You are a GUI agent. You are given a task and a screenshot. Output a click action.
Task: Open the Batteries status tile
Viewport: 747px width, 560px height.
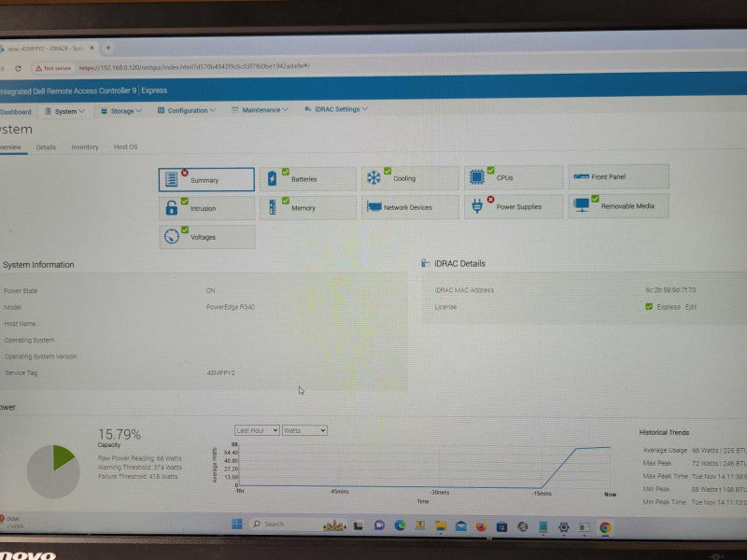point(308,178)
